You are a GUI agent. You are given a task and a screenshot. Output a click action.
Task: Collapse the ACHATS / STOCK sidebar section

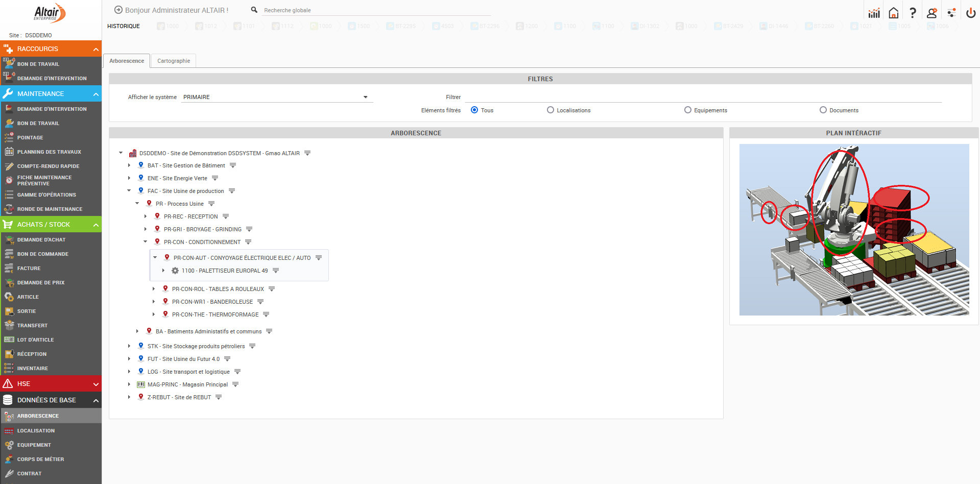click(x=95, y=225)
